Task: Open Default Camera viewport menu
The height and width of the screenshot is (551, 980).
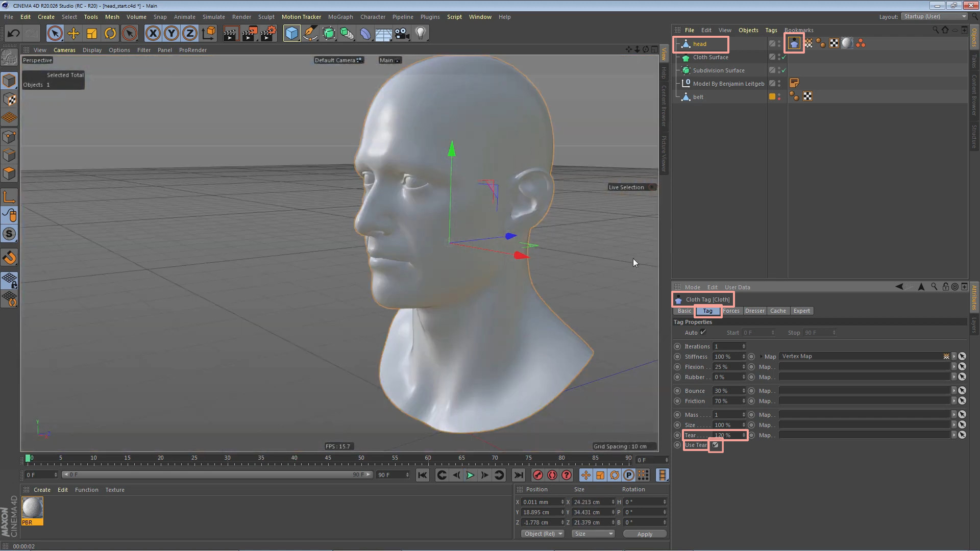Action: tap(338, 60)
